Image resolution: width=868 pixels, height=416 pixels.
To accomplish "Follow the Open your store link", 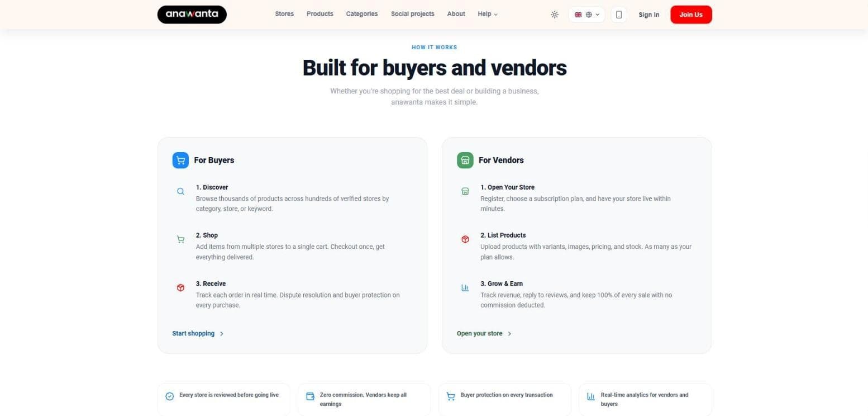I will [x=484, y=333].
